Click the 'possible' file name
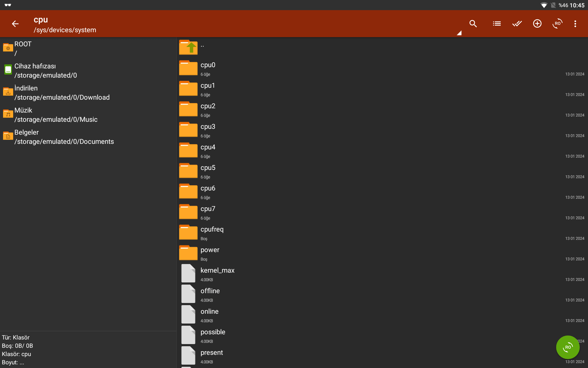588x368 pixels. click(213, 332)
